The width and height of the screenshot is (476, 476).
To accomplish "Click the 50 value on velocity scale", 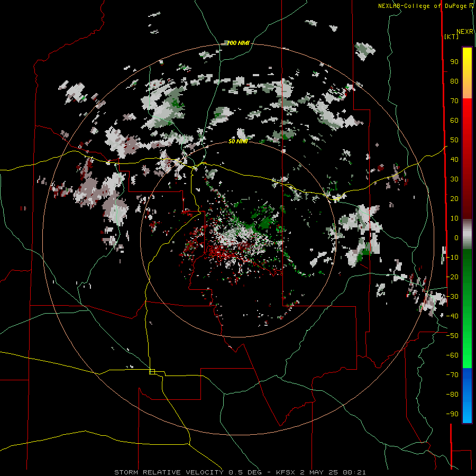I will pyautogui.click(x=454, y=140).
